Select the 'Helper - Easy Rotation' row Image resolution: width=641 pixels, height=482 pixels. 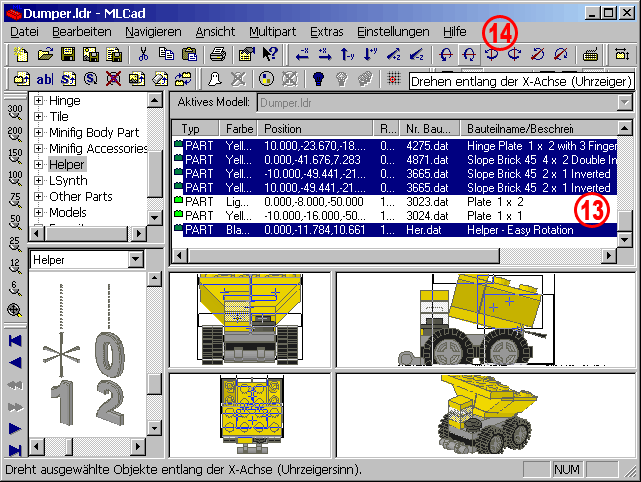pos(395,230)
